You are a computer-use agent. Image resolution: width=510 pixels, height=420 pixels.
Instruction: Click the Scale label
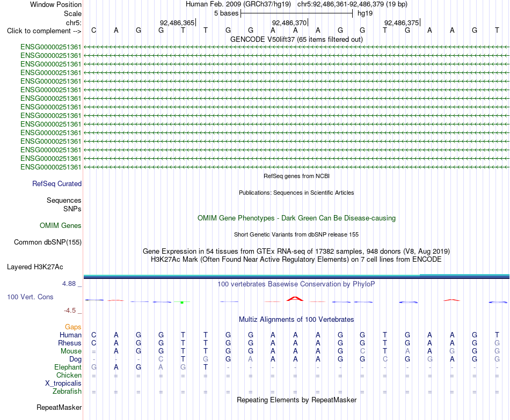(x=72, y=13)
